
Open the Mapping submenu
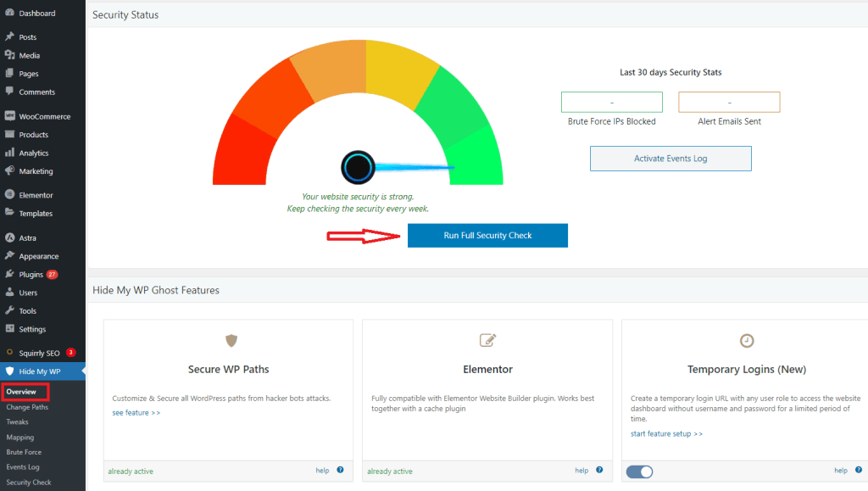(20, 438)
